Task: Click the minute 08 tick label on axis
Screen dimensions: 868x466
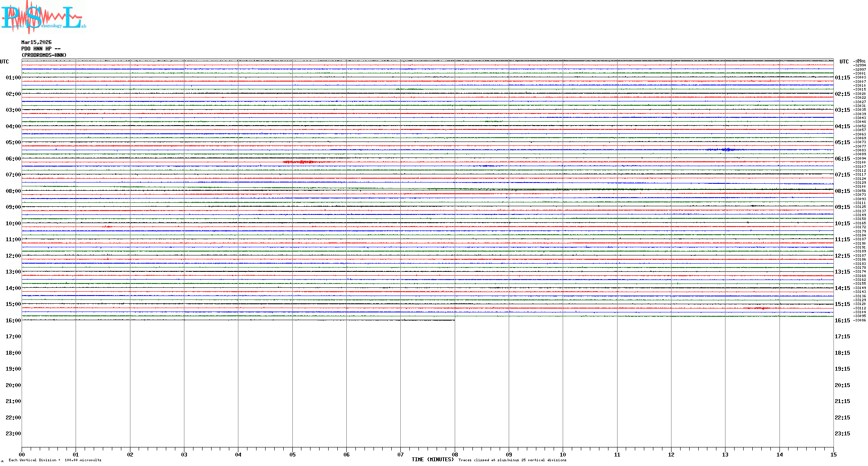Action: pos(455,454)
